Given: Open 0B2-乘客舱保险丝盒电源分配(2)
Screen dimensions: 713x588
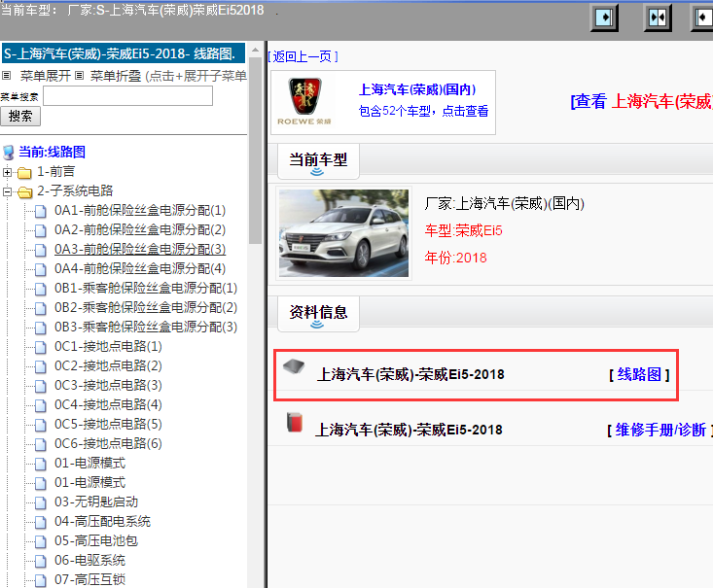Looking at the screenshot, I should click(146, 308).
